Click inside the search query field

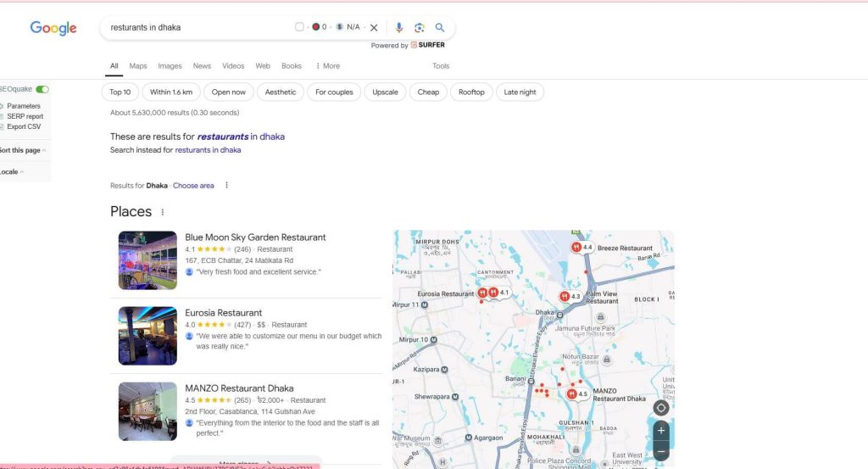pyautogui.click(x=199, y=27)
